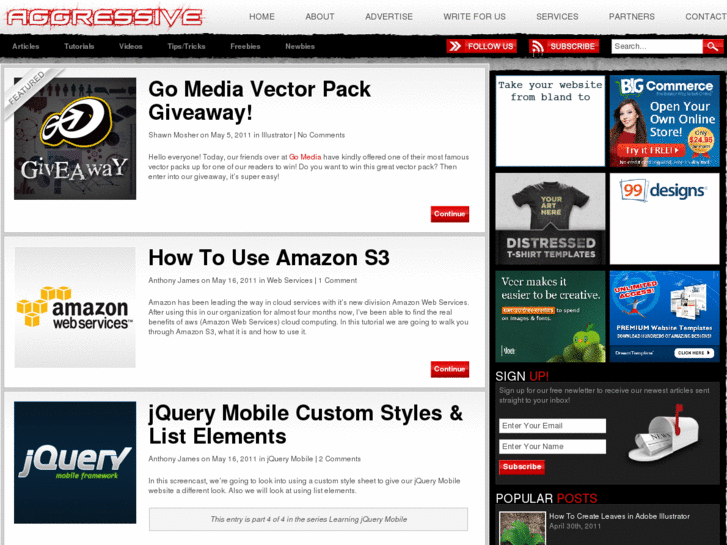727x545 pixels.
Task: Click the Aggressive site logo
Action: pos(104,18)
